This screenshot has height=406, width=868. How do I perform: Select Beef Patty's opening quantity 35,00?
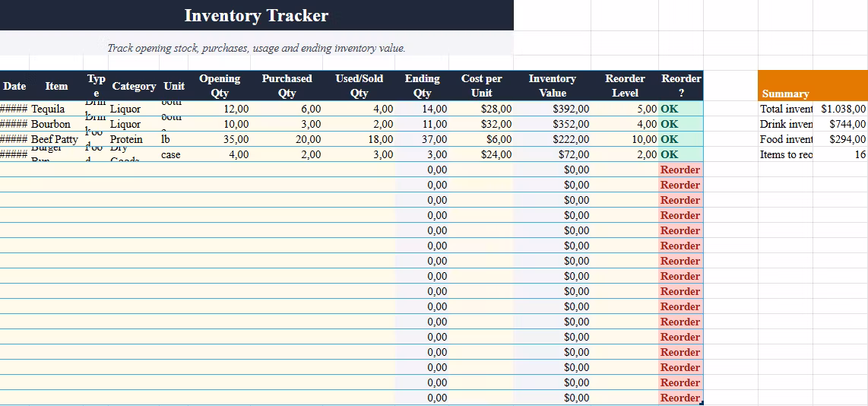click(x=220, y=139)
